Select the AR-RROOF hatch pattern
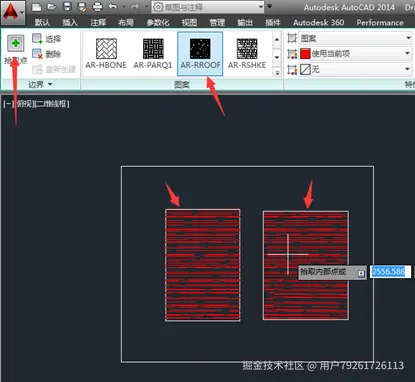The width and height of the screenshot is (415, 382). [200, 53]
